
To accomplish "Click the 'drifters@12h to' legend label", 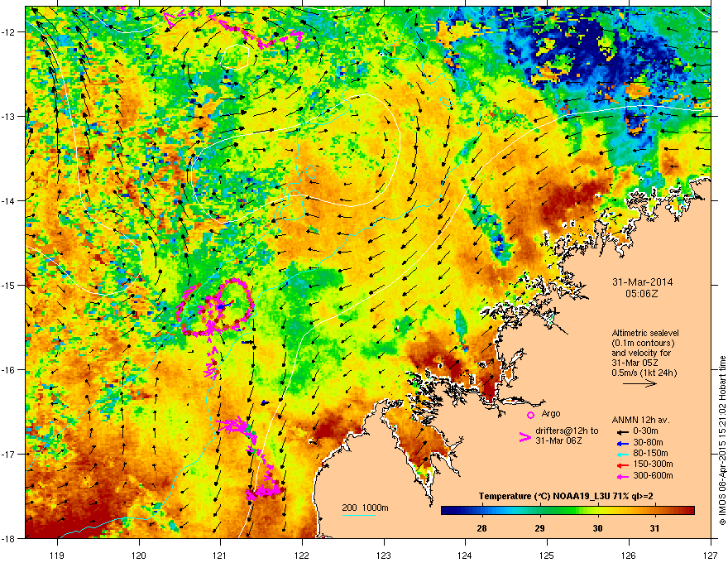I will click(x=567, y=431).
